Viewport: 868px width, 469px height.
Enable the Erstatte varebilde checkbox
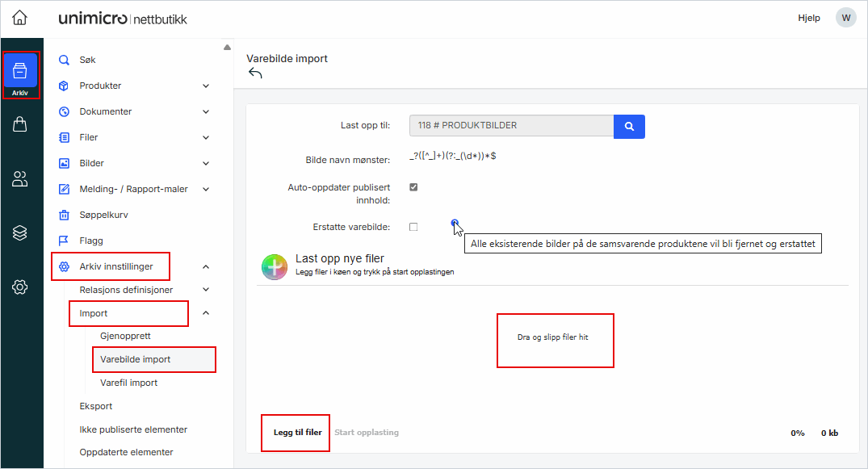click(x=413, y=227)
